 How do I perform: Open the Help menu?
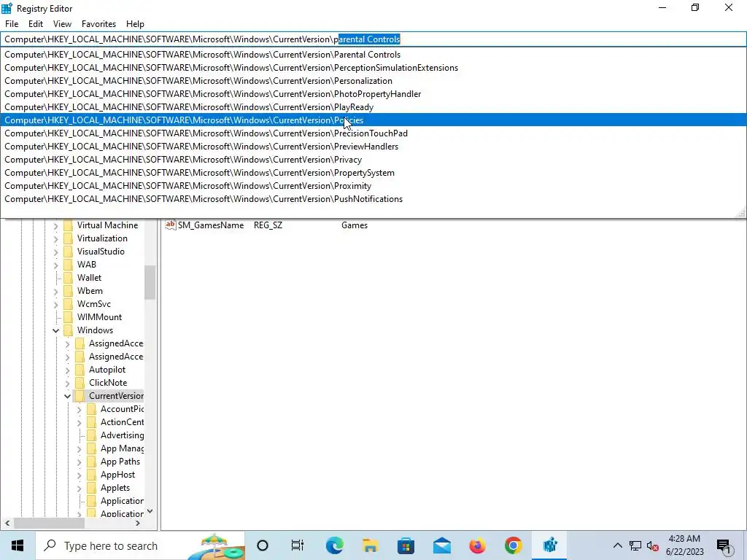click(135, 24)
